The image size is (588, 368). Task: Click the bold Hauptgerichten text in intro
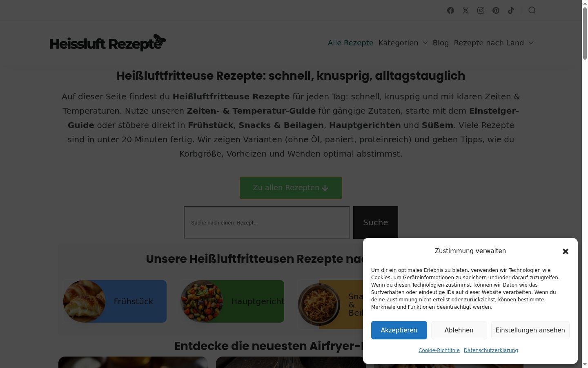(x=365, y=125)
